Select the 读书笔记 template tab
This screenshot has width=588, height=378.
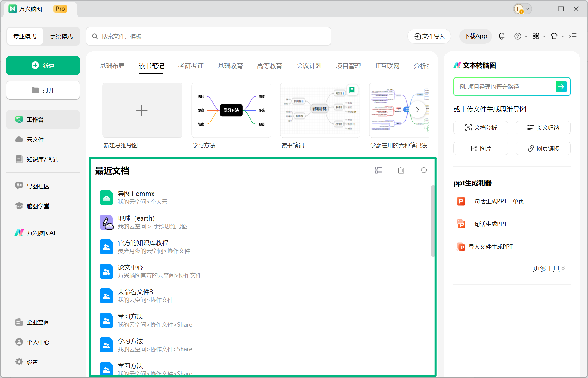tap(151, 66)
